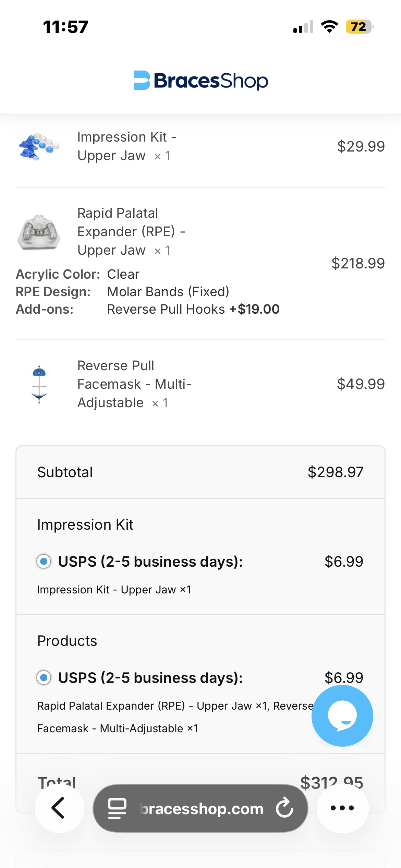Image resolution: width=401 pixels, height=868 pixels.
Task: Tap the tabs icon beside URL
Action: coord(117,808)
